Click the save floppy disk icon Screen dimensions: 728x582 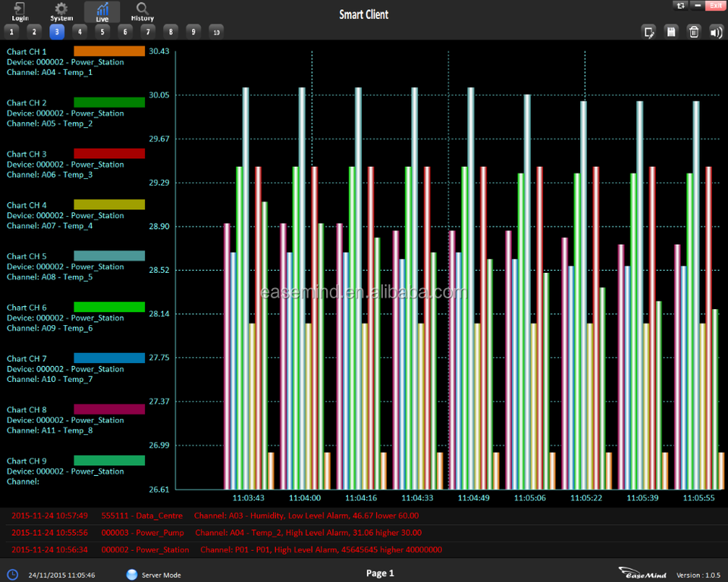[x=671, y=31]
